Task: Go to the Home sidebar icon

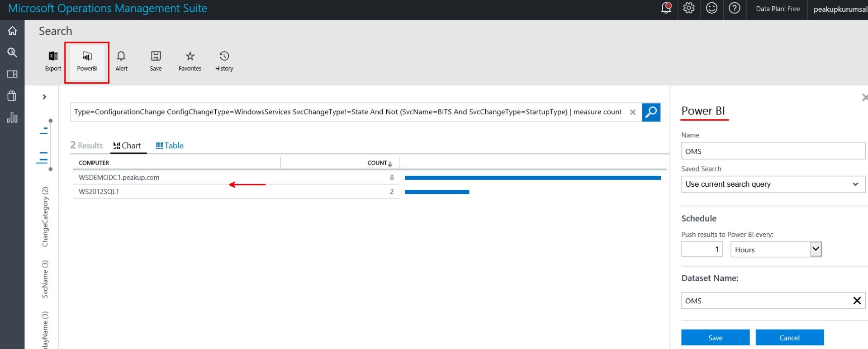Action: (12, 31)
